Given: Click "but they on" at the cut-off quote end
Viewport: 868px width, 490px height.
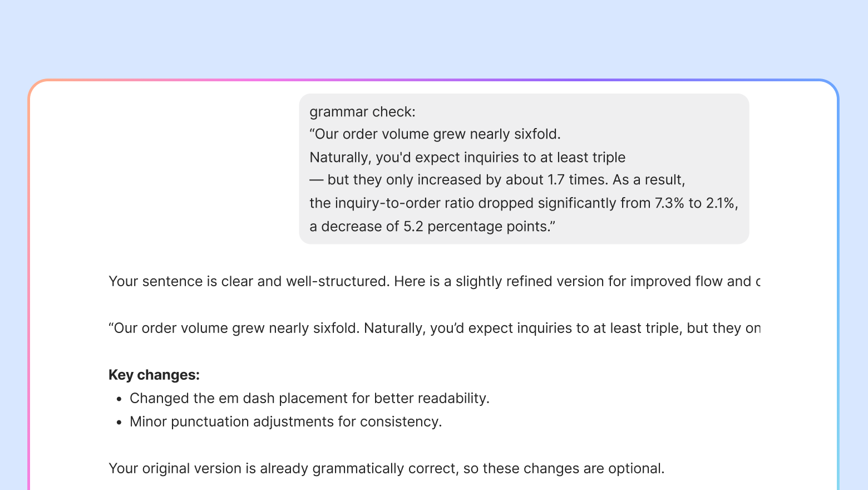Looking at the screenshot, I should pos(723,328).
